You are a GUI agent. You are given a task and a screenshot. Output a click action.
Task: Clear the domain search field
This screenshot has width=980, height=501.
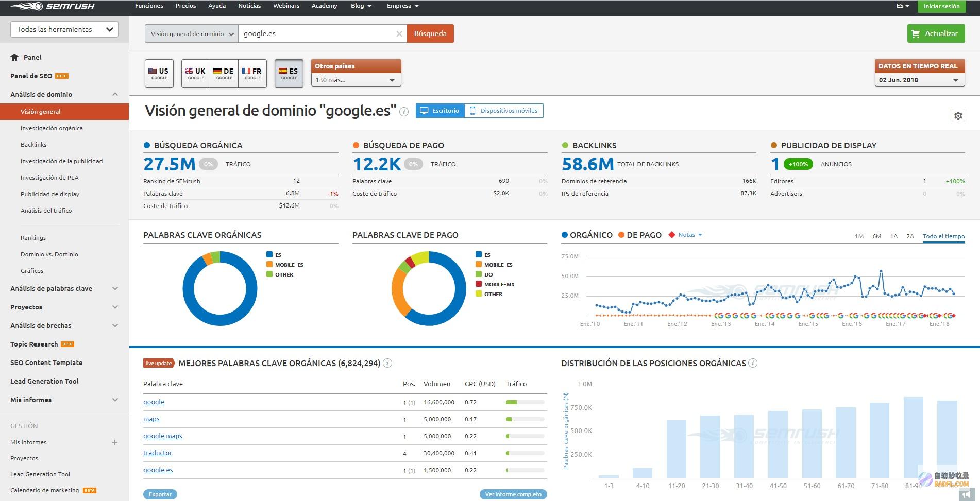pyautogui.click(x=399, y=33)
